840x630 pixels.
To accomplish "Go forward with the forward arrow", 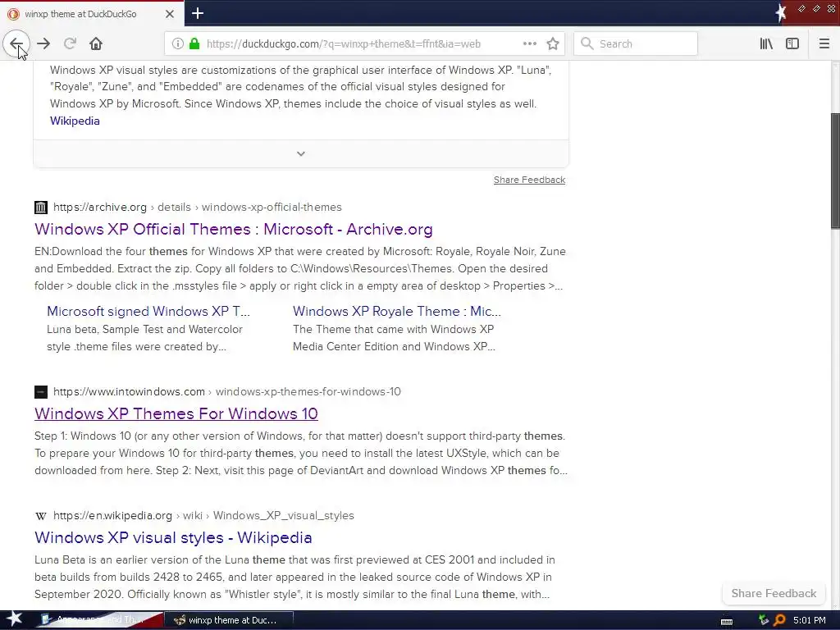I will click(x=43, y=43).
